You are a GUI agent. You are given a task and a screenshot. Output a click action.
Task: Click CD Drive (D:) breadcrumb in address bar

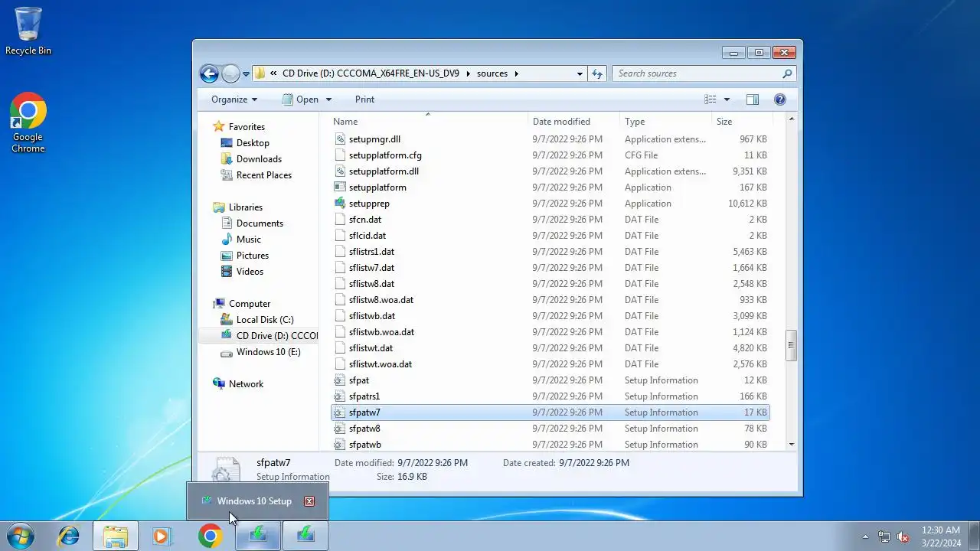click(x=371, y=73)
